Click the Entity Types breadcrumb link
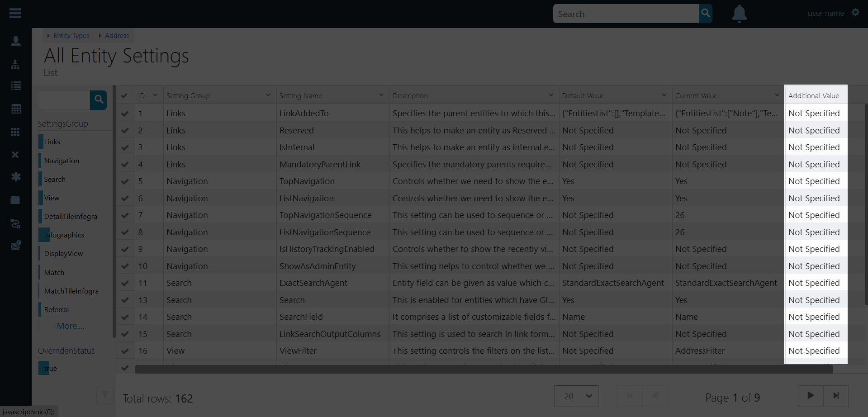This screenshot has height=417, width=868. point(71,36)
